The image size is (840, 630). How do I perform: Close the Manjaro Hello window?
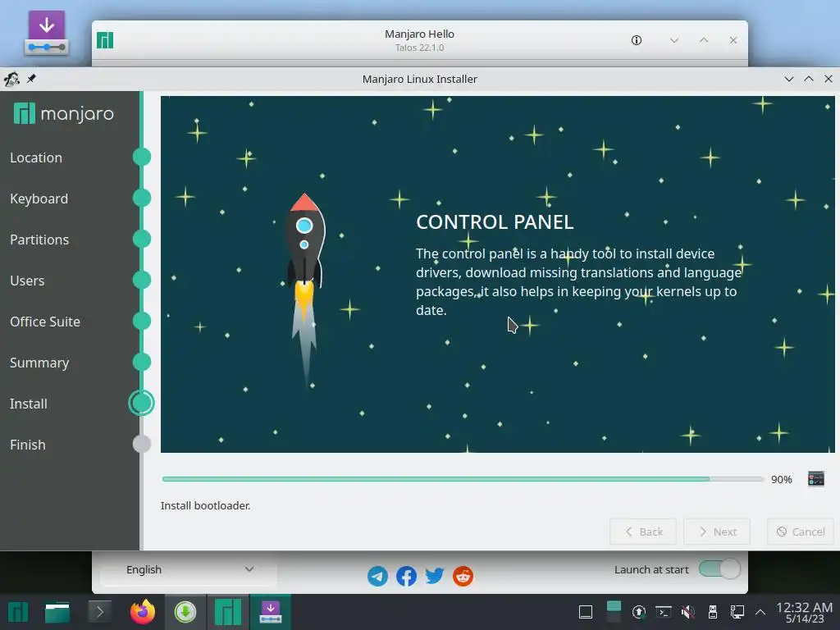point(733,40)
